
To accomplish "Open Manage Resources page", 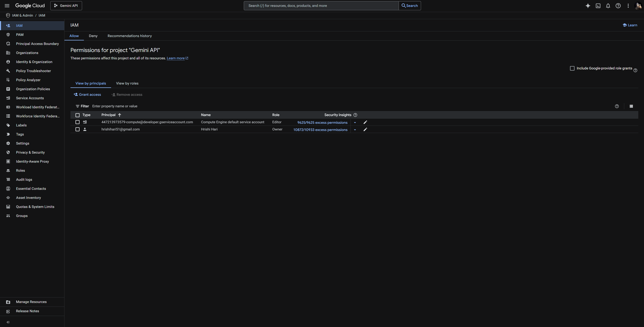I will [32, 302].
